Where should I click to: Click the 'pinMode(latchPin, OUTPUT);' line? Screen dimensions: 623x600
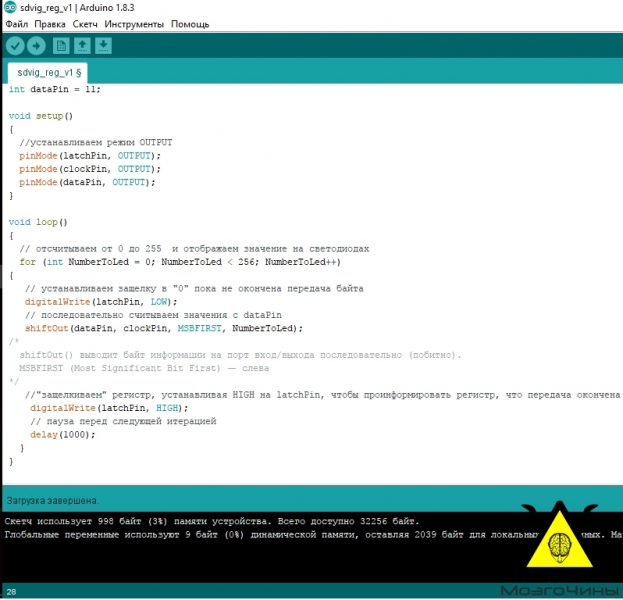(90, 156)
